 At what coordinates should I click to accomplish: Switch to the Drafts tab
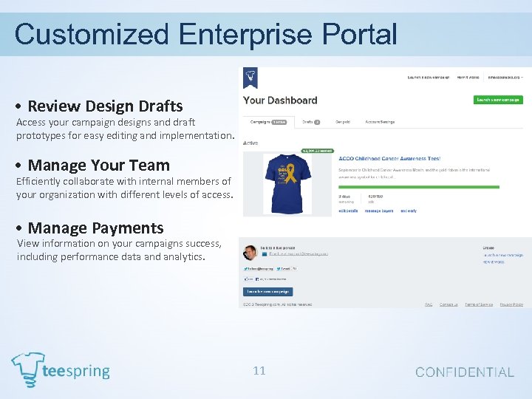(311, 122)
